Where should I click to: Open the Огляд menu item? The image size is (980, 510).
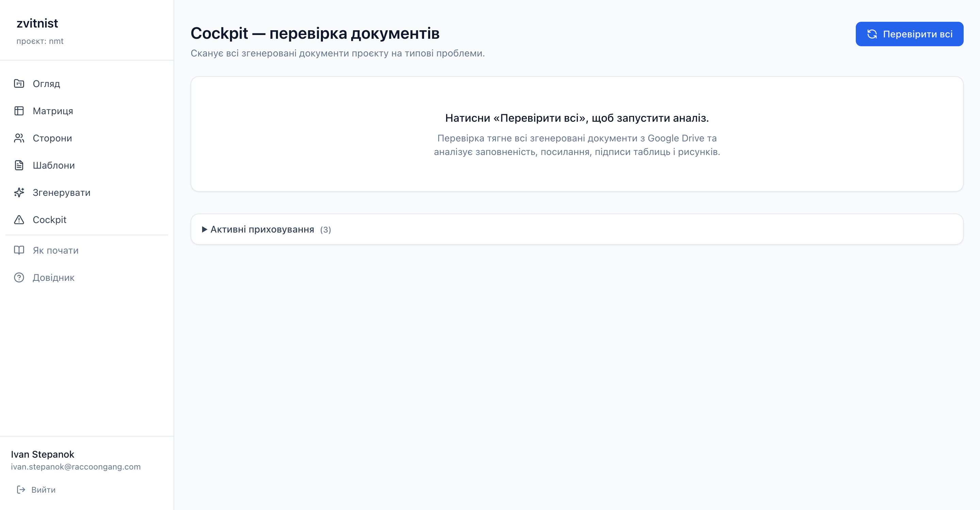point(87,84)
